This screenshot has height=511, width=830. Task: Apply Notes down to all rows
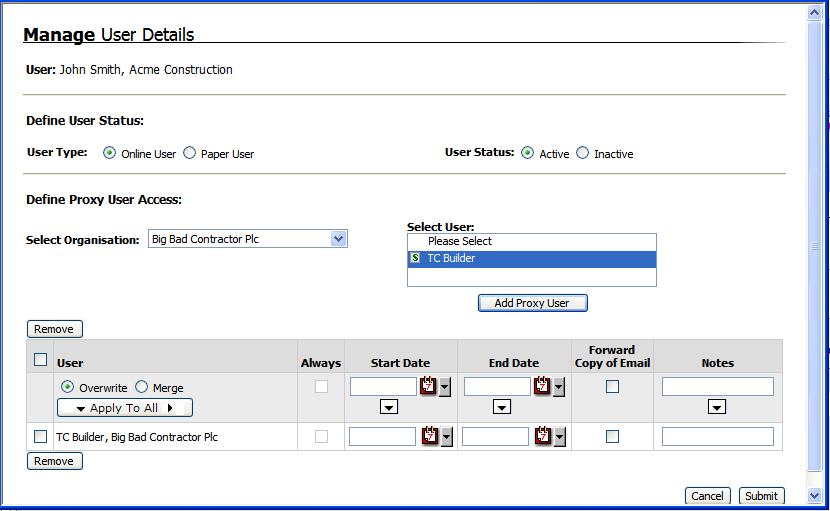click(x=717, y=407)
